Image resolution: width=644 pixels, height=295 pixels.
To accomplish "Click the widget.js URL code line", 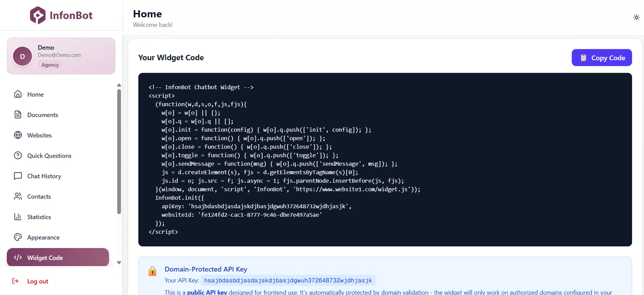I will pos(288,189).
